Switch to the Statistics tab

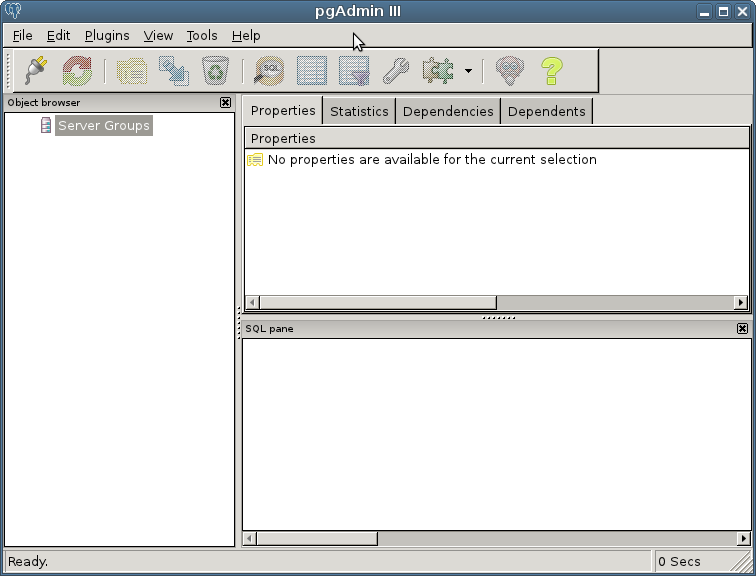pyautogui.click(x=359, y=111)
